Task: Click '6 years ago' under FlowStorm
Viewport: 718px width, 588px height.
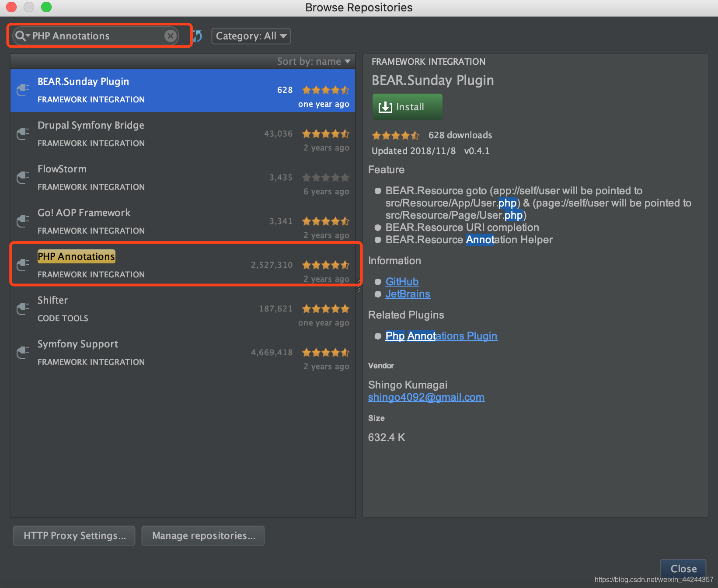Action: tap(326, 192)
